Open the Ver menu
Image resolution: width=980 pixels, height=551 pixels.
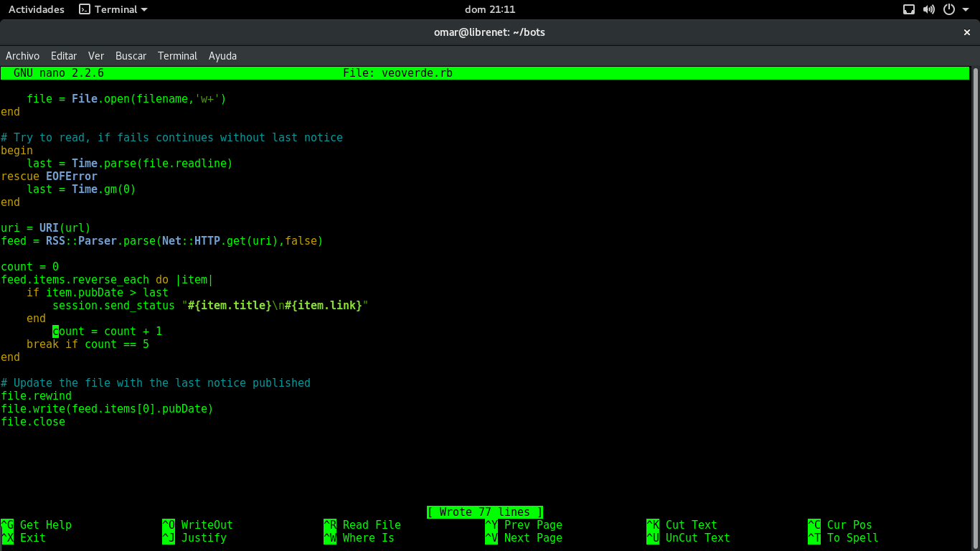[96, 56]
